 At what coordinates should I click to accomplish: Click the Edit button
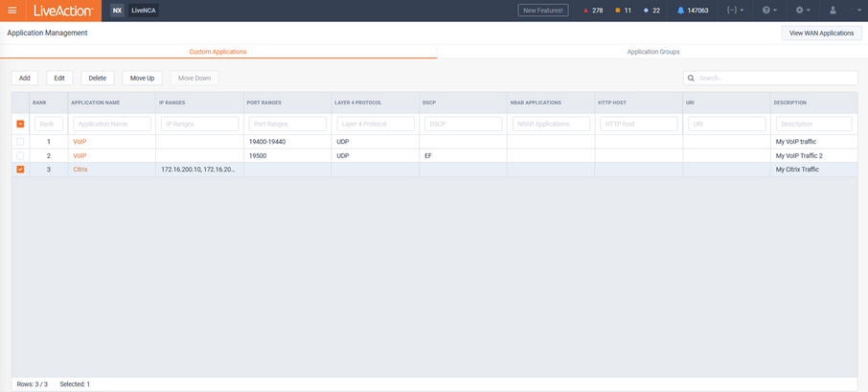coord(59,78)
